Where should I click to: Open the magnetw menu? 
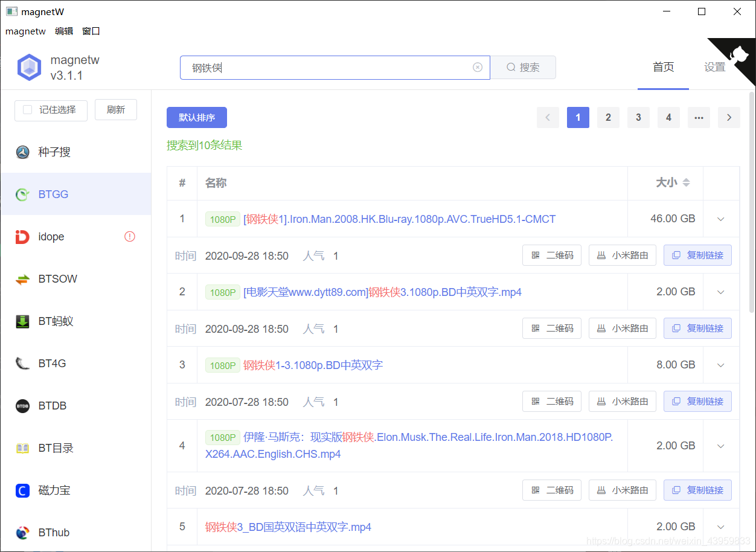[25, 31]
